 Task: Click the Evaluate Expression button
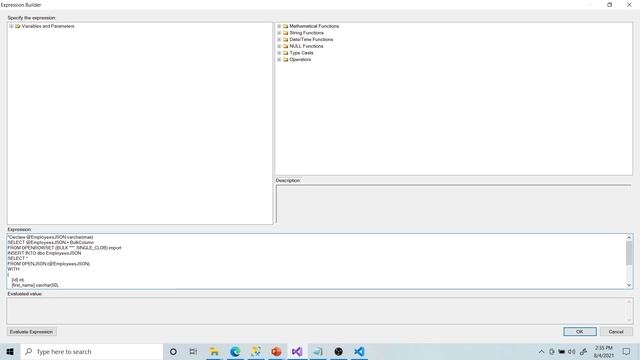point(31,332)
